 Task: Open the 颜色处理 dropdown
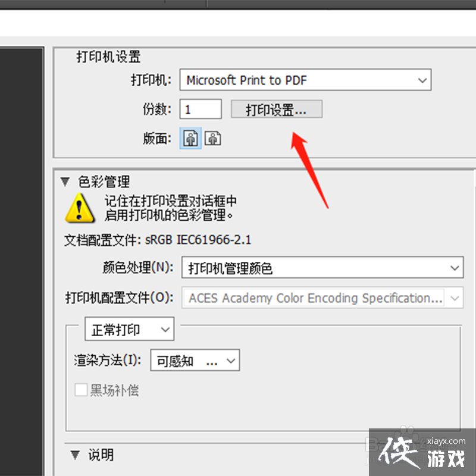point(322,267)
